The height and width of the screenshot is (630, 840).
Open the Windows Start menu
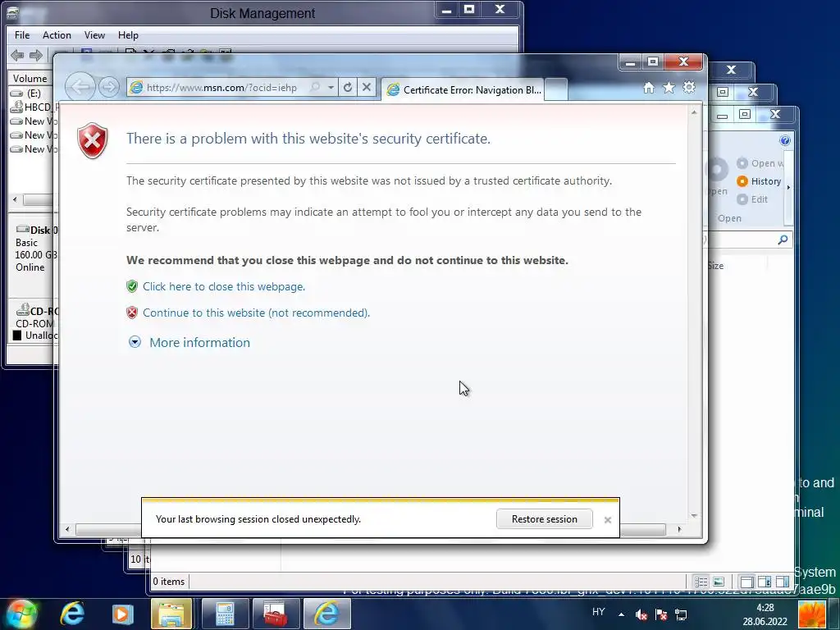point(21,614)
